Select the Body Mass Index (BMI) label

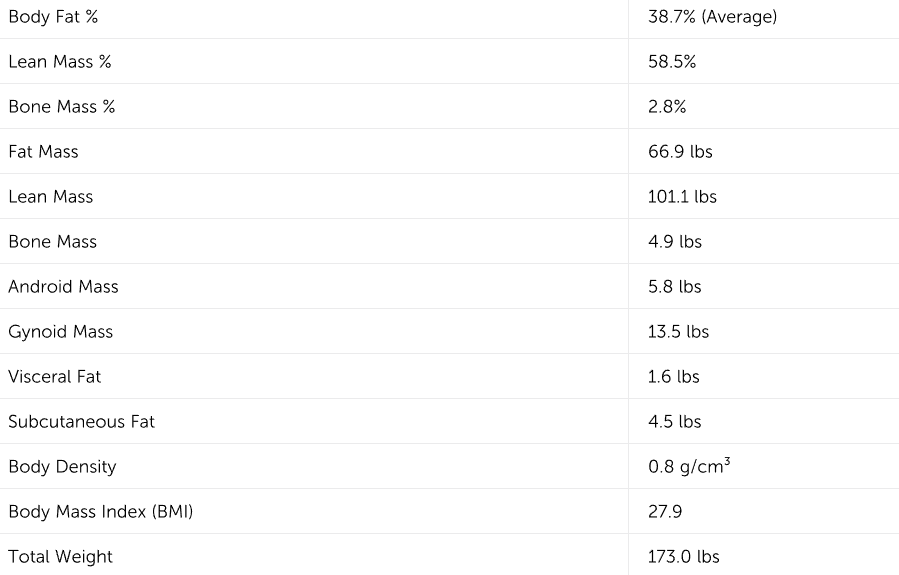[101, 511]
